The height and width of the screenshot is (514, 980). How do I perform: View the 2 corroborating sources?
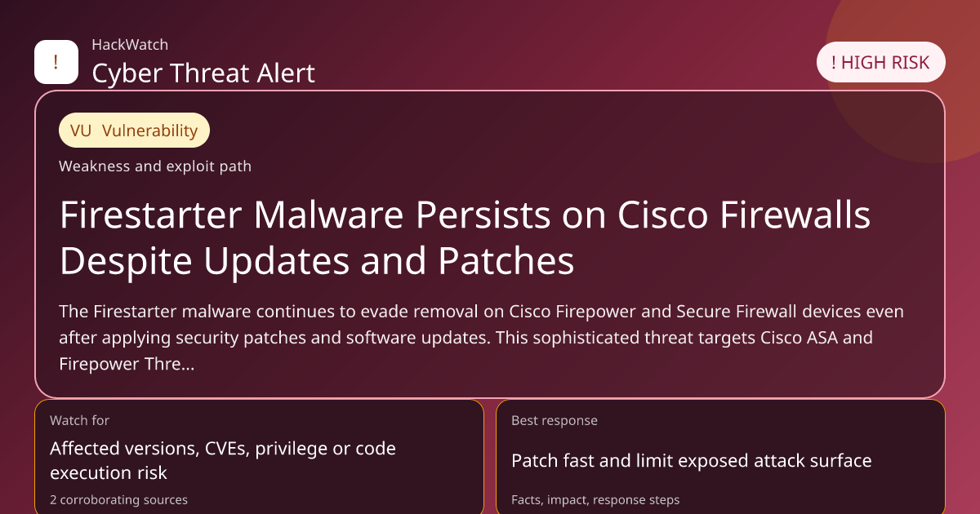(118, 499)
